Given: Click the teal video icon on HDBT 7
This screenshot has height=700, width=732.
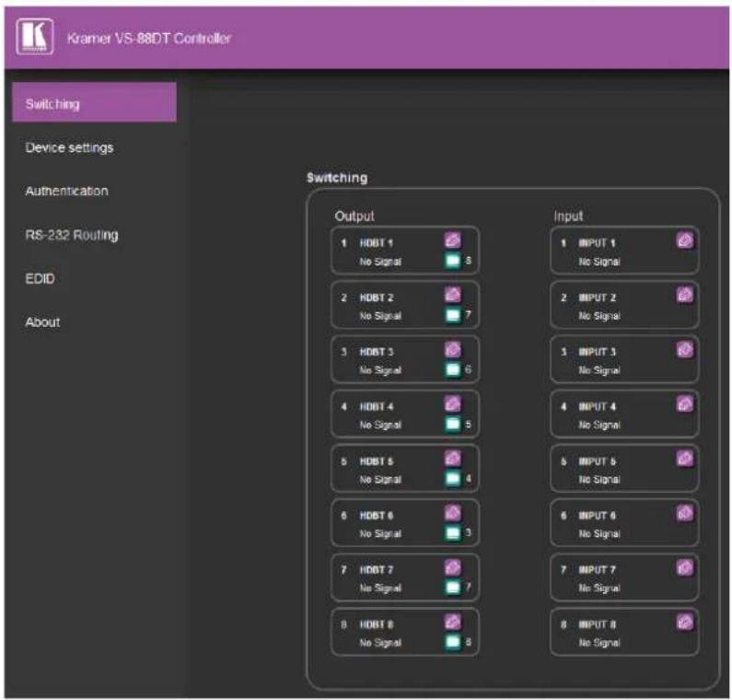Looking at the screenshot, I should [452, 588].
